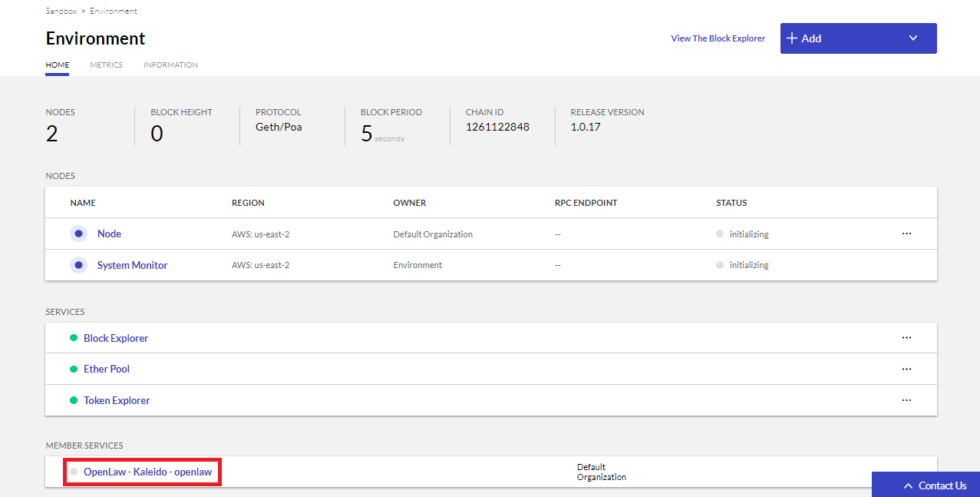Click the MEMBER SERVICES section heading
This screenshot has height=497, width=980.
click(84, 446)
